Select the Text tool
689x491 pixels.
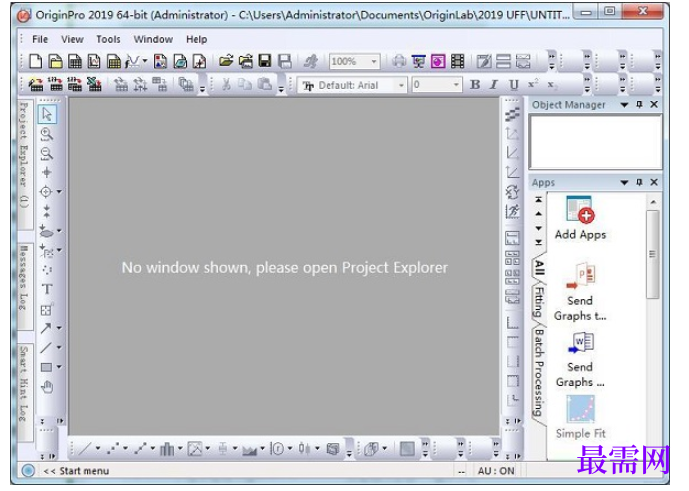click(47, 289)
